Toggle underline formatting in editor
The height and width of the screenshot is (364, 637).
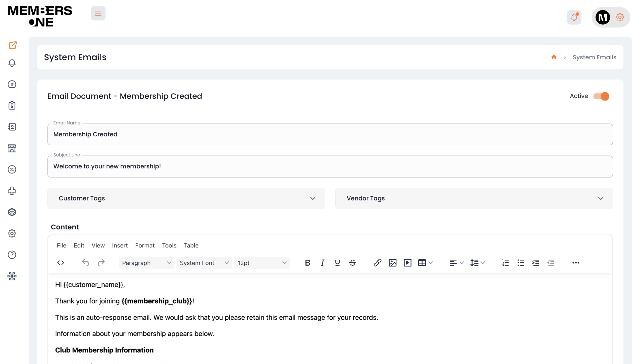point(337,262)
